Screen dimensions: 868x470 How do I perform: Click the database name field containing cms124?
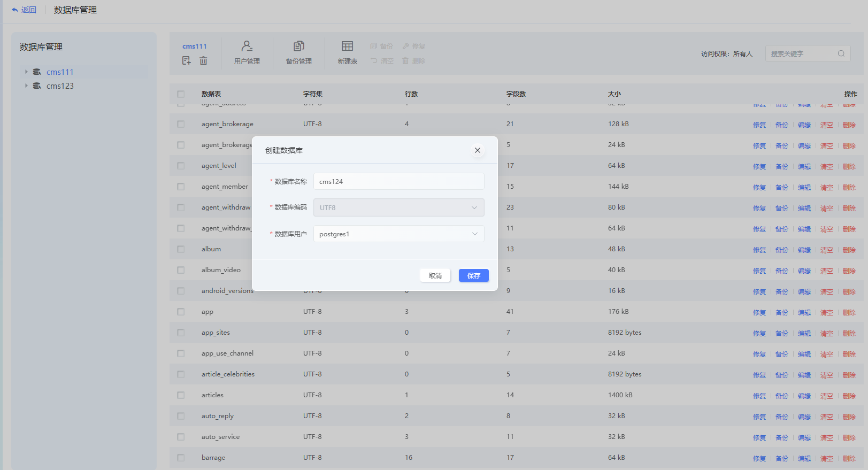pos(399,181)
